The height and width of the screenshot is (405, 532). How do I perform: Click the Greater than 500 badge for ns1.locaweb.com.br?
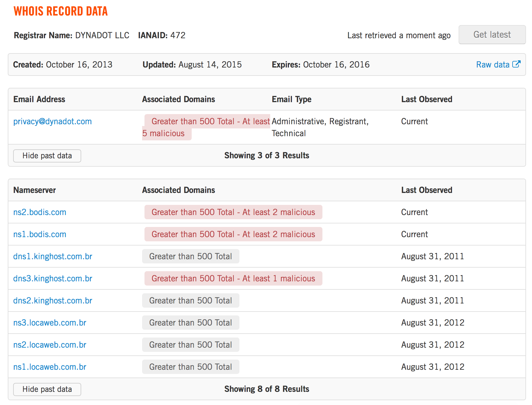[x=190, y=367]
